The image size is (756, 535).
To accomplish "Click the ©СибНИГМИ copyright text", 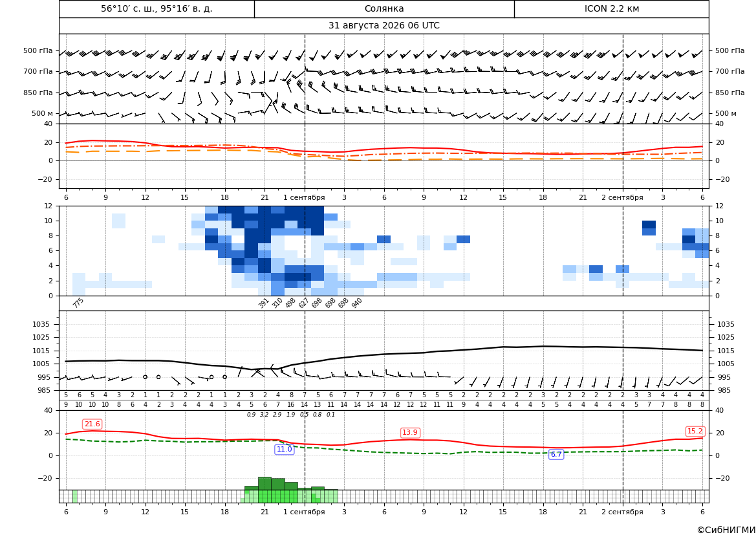I will tap(726, 530).
